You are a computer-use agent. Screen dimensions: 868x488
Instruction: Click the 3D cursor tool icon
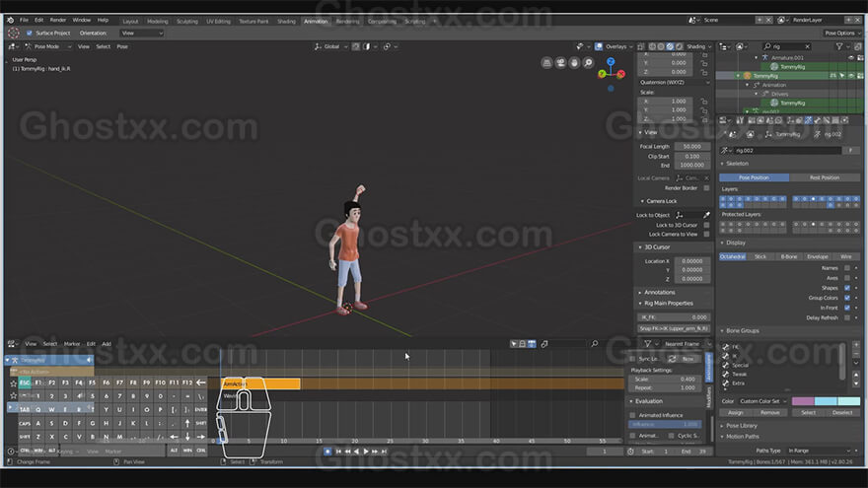[x=13, y=34]
